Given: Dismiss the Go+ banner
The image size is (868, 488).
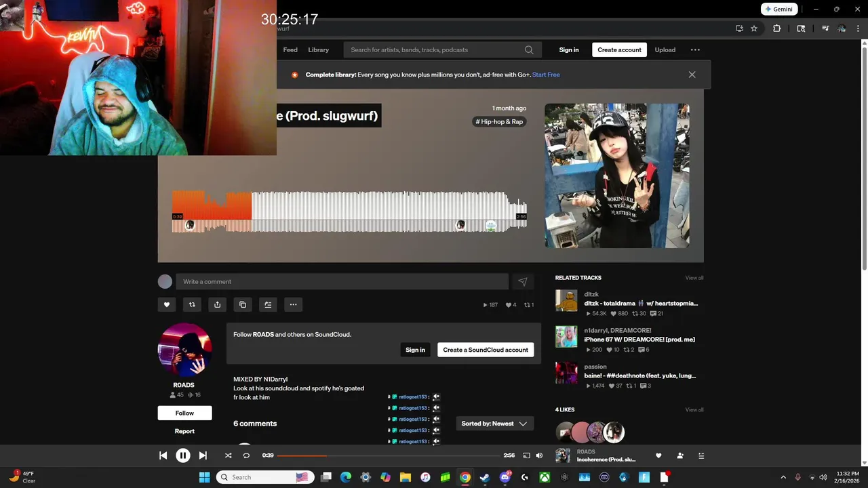Looking at the screenshot, I should pyautogui.click(x=692, y=75).
